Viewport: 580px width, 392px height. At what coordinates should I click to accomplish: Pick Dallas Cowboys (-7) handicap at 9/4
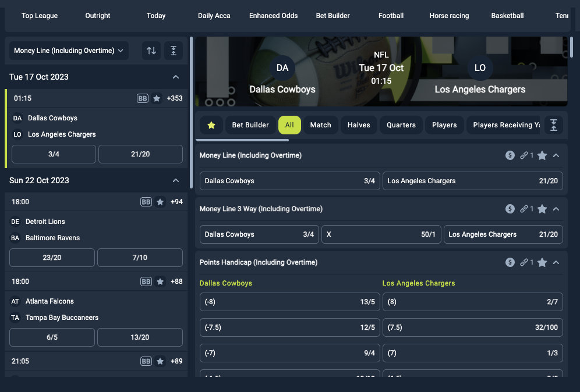pyautogui.click(x=289, y=353)
